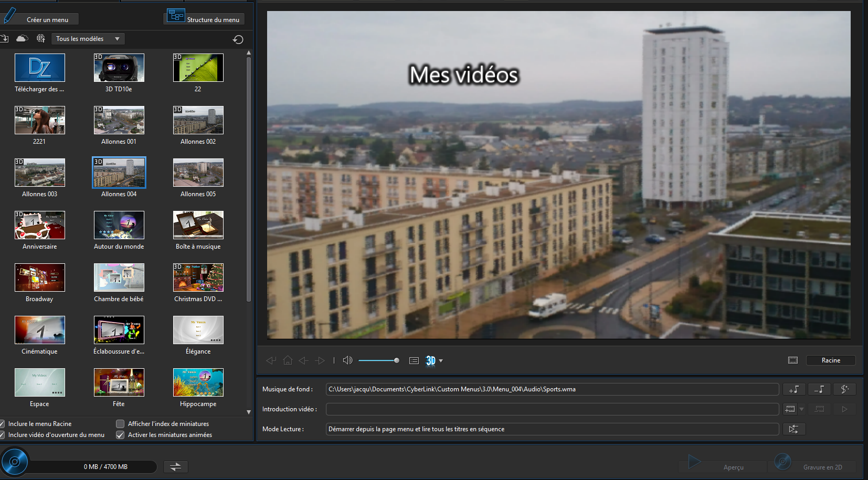Mute the preview volume speaker icon
The image size is (868, 480).
pos(347,360)
